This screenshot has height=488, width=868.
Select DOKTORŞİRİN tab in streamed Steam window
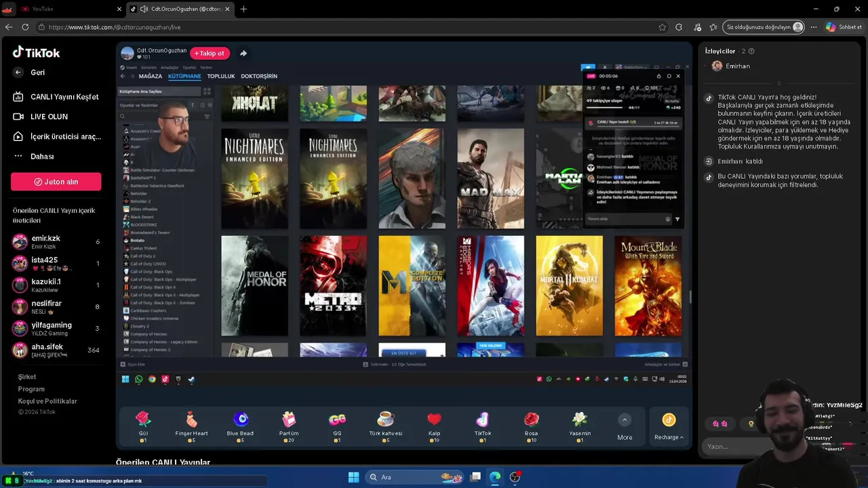[x=259, y=77]
